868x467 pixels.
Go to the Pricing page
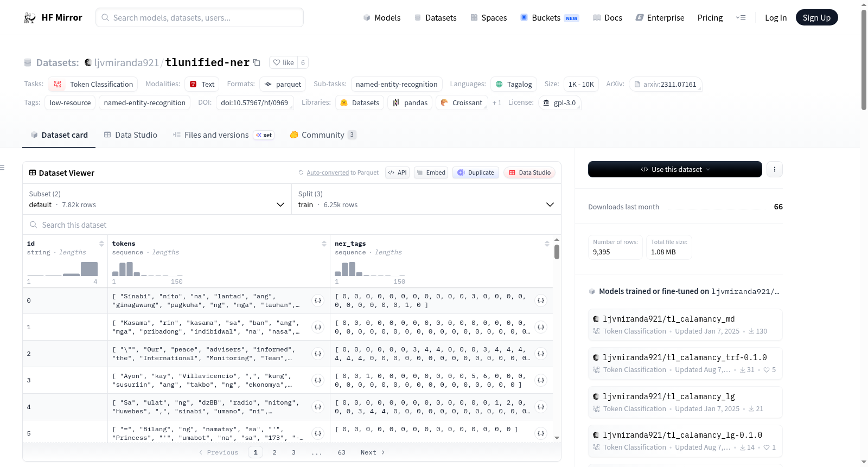[x=710, y=18]
